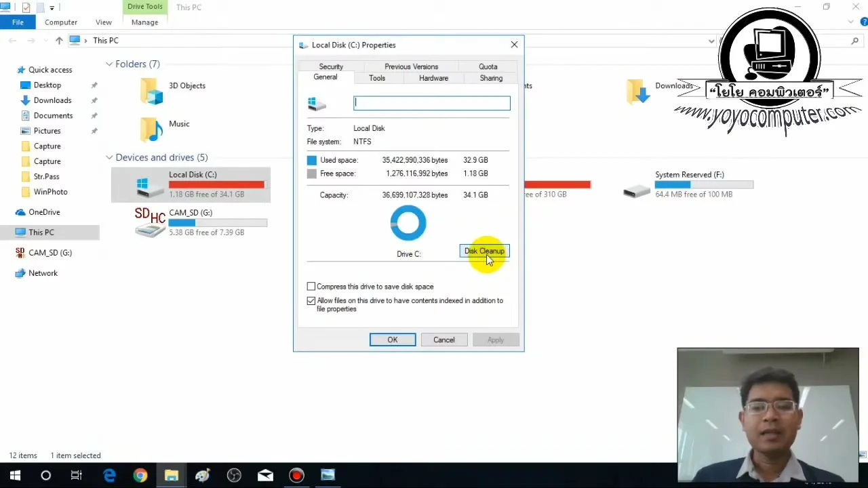Click the drive label input field

point(431,102)
